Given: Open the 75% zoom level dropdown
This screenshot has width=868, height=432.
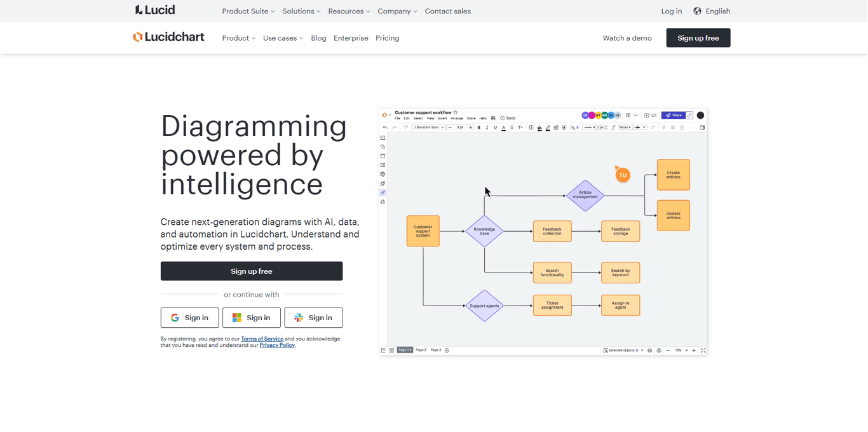Looking at the screenshot, I should pyautogui.click(x=681, y=351).
